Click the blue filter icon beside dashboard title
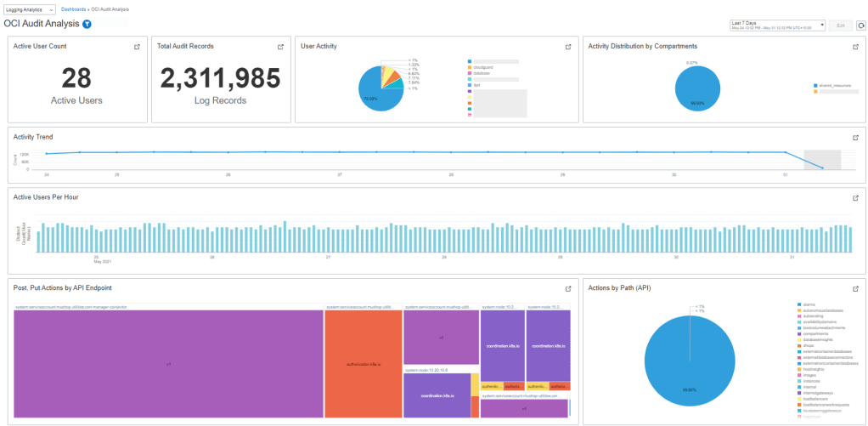The height and width of the screenshot is (426, 868). coord(87,25)
